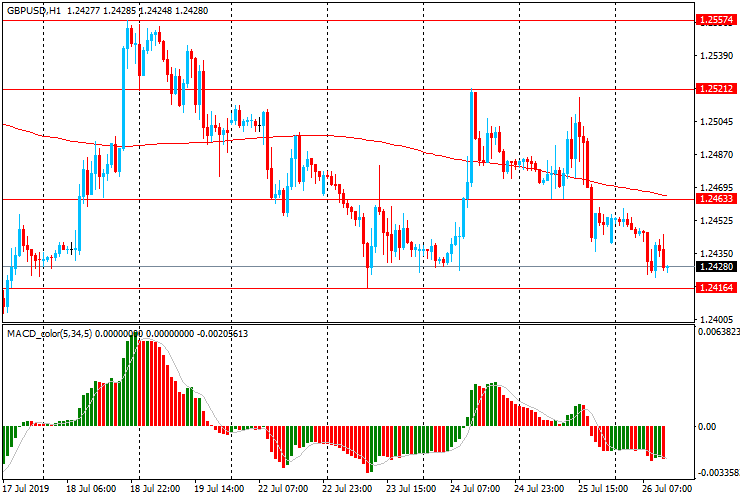
Task: Click the 23 Jul 15:00 time label
Action: coord(411,488)
